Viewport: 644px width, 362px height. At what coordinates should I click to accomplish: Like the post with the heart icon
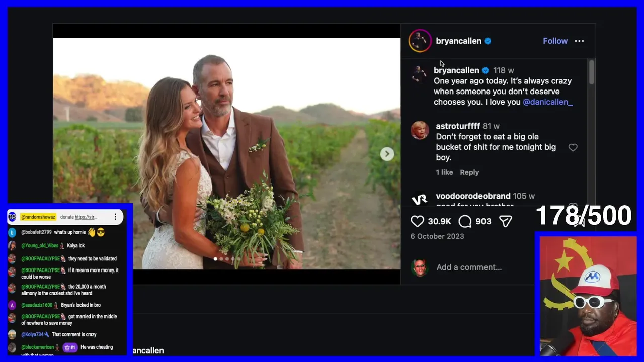point(418,221)
